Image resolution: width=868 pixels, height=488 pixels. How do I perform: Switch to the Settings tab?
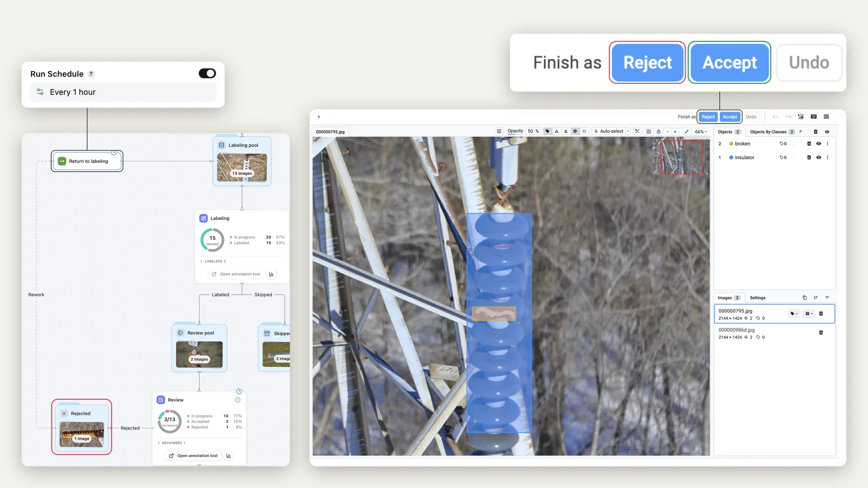coord(757,297)
